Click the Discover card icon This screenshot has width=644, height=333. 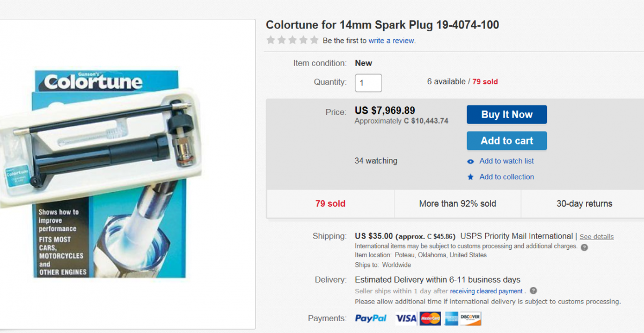[471, 318]
